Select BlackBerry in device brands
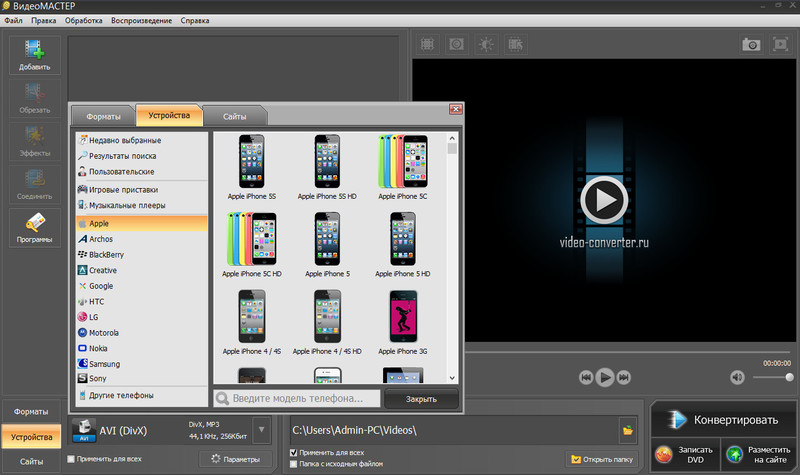 point(142,254)
